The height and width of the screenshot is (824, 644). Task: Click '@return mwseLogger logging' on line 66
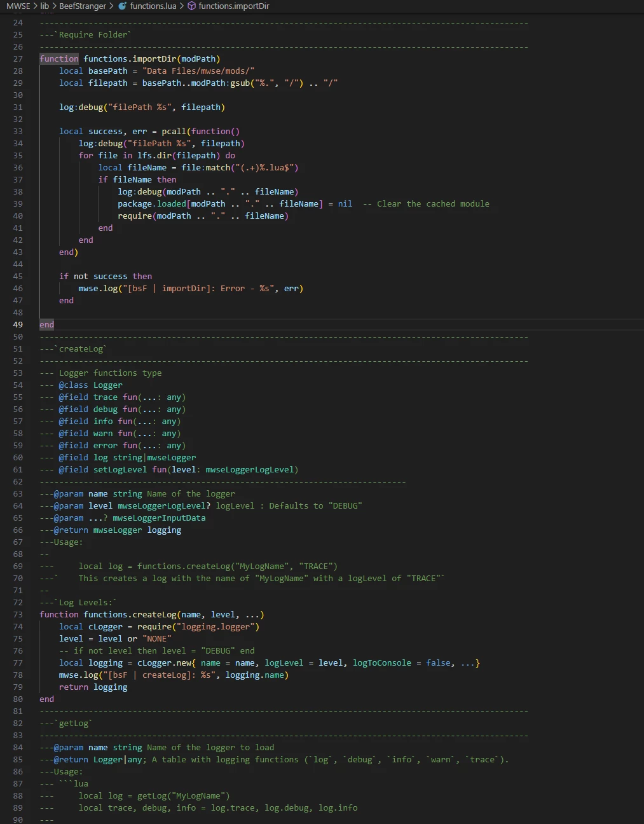coord(118,530)
